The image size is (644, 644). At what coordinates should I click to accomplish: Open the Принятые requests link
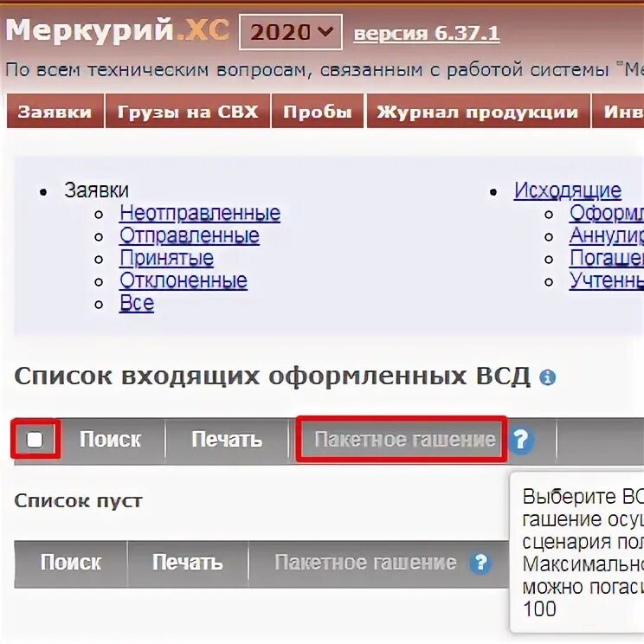pos(166,258)
